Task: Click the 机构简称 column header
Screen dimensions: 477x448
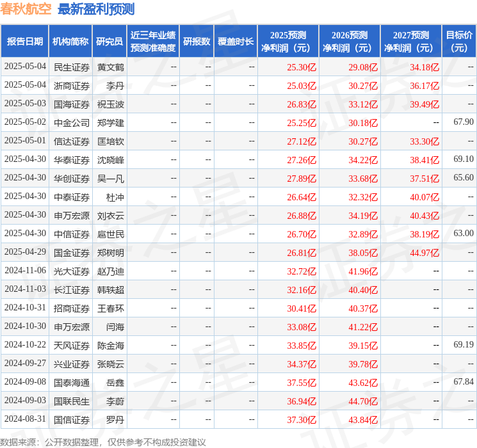Action: click(70, 42)
